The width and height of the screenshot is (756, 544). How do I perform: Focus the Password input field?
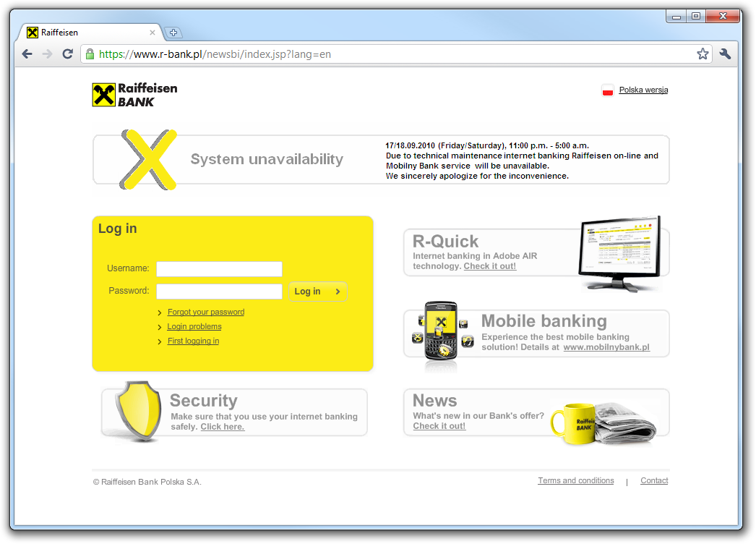pos(220,292)
